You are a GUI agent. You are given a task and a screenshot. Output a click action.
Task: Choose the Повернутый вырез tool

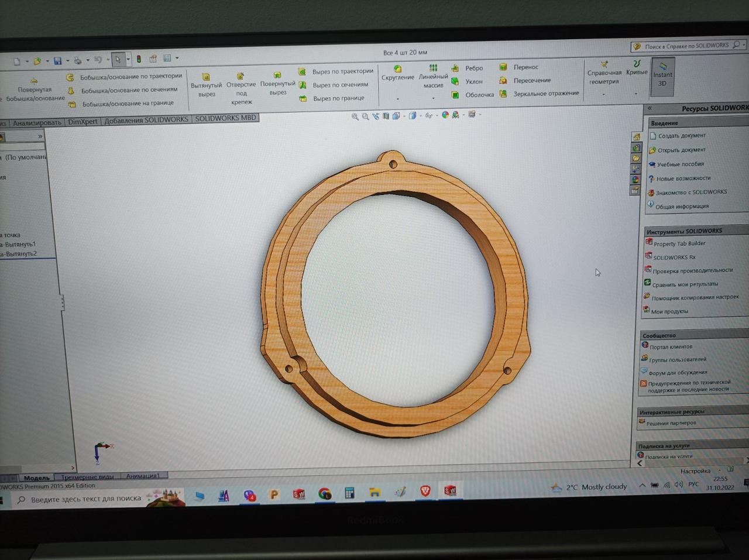point(277,83)
